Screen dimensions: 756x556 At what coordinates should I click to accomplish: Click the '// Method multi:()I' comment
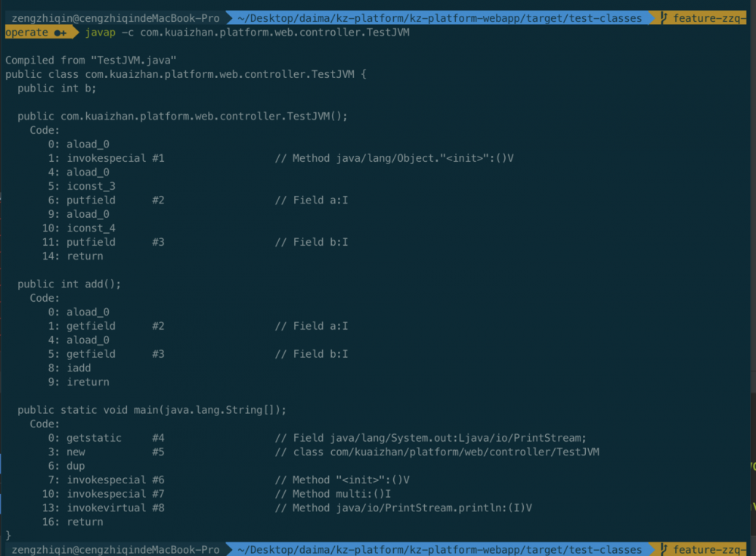point(333,494)
